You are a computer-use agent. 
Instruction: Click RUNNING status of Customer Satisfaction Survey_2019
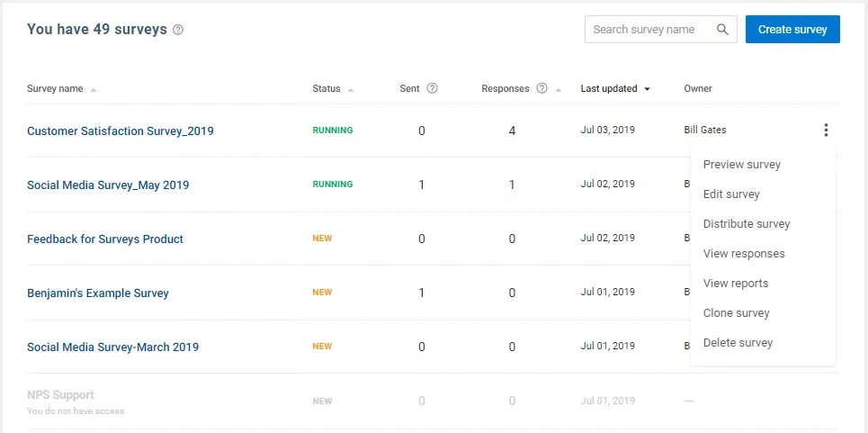[x=333, y=131]
